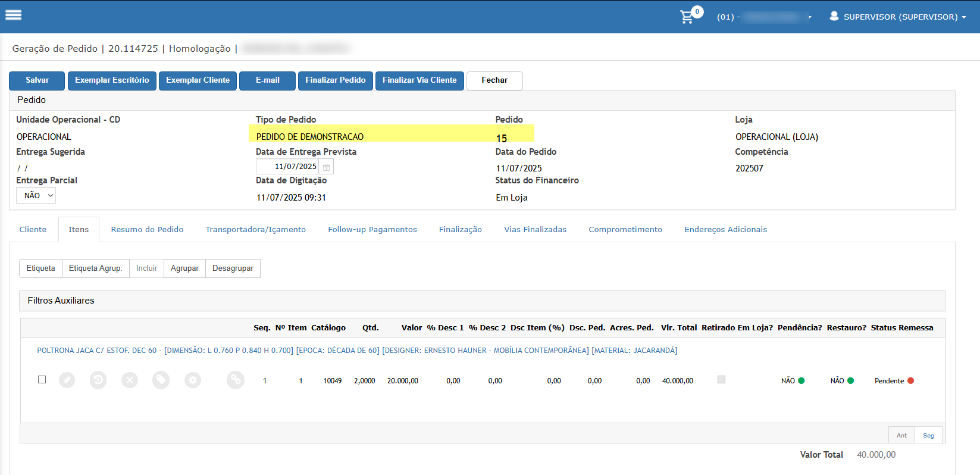The image size is (980, 475).
Task: Click the chain link icon for item 10049
Action: [x=236, y=380]
